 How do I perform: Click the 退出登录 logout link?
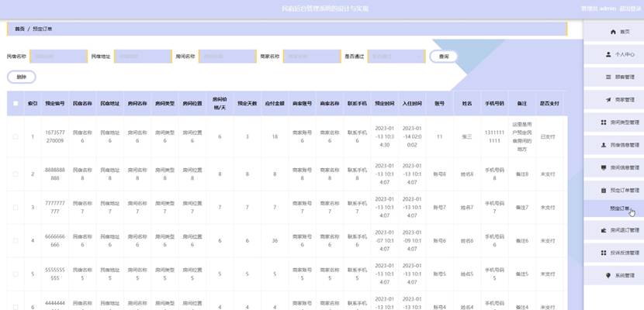(630, 9)
